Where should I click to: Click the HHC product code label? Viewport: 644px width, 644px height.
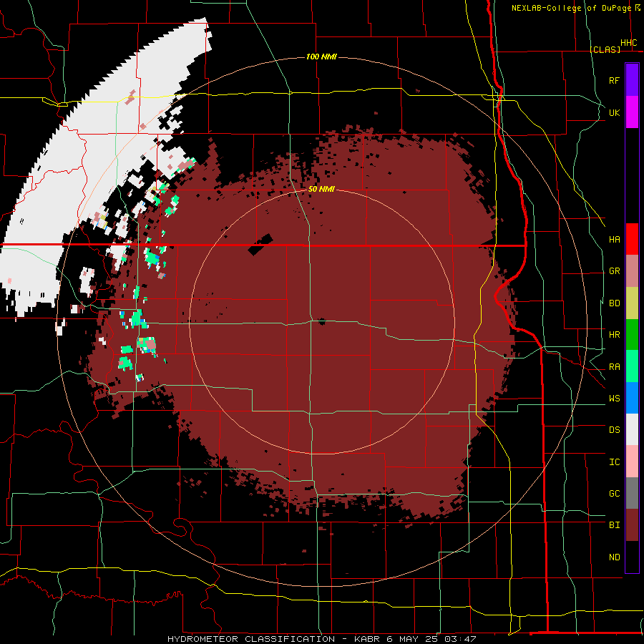pyautogui.click(x=628, y=43)
